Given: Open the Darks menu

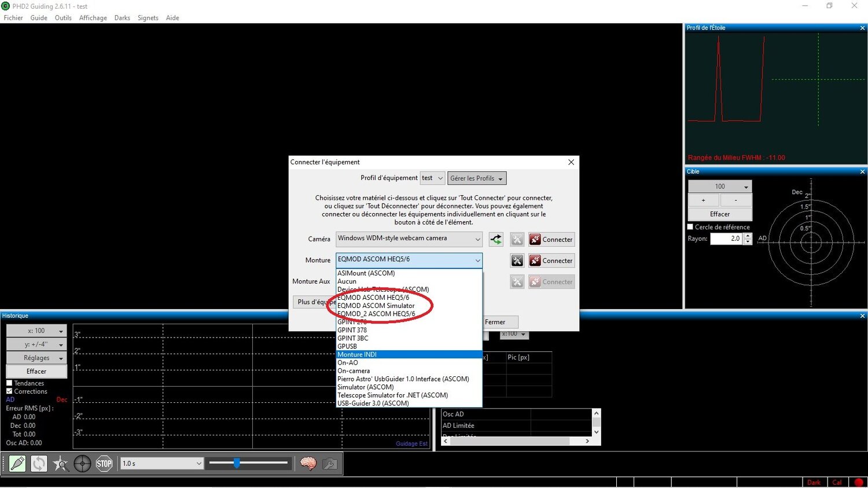Looking at the screenshot, I should (x=122, y=18).
